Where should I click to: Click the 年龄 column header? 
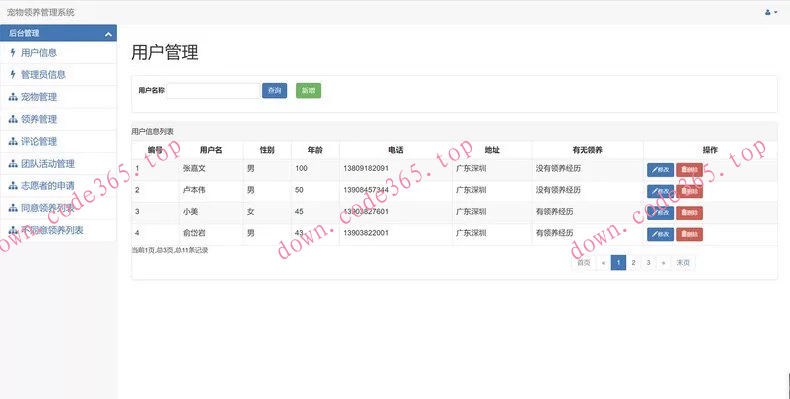pyautogui.click(x=315, y=150)
